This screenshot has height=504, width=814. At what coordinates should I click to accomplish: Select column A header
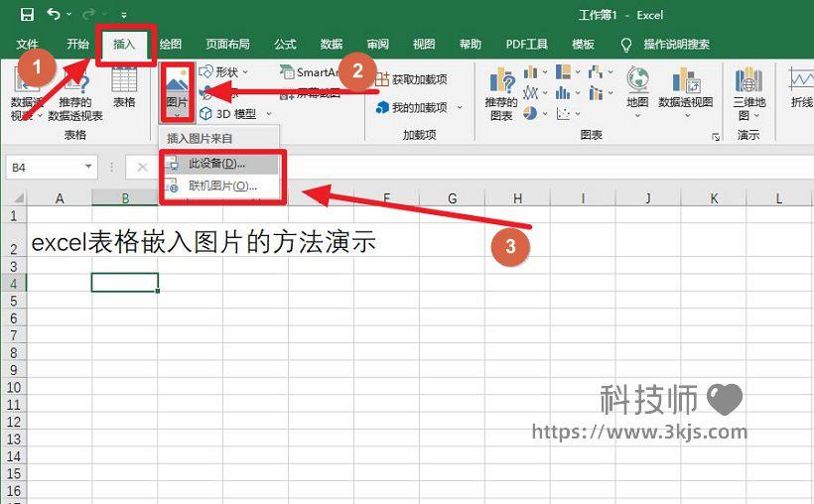60,197
